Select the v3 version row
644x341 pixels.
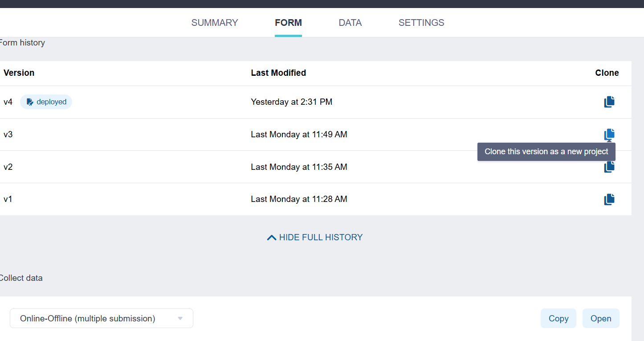coord(8,134)
